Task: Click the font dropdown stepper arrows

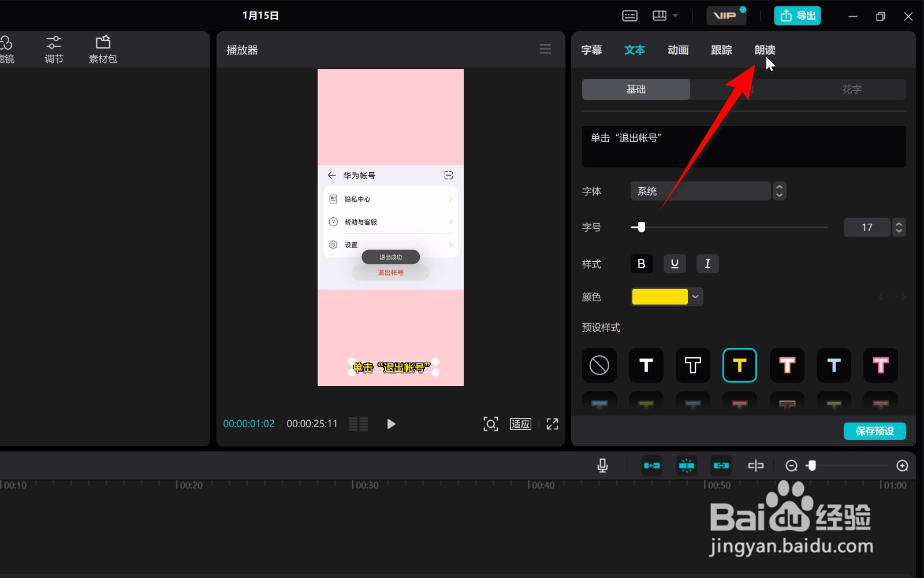Action: [780, 191]
